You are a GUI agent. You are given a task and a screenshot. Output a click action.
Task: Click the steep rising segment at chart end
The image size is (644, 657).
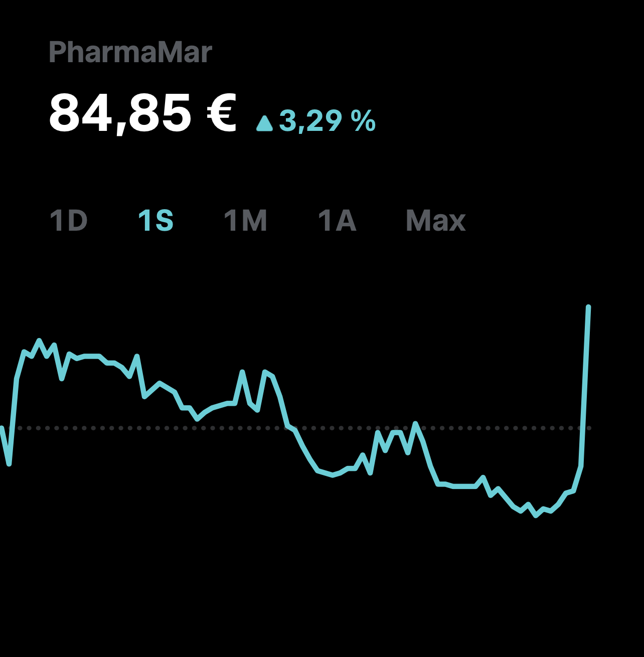(x=585, y=386)
